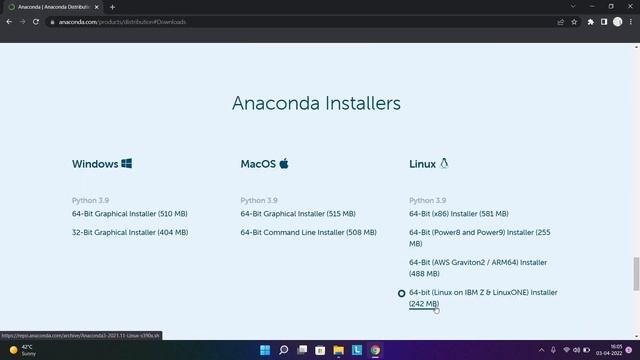
Task: Open the notification center badge
Action: tap(629, 350)
